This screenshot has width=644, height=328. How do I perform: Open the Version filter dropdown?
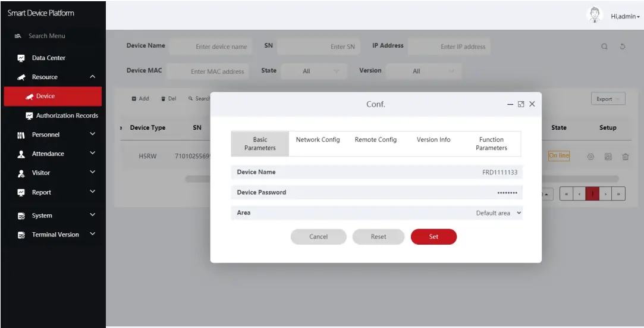coord(423,71)
